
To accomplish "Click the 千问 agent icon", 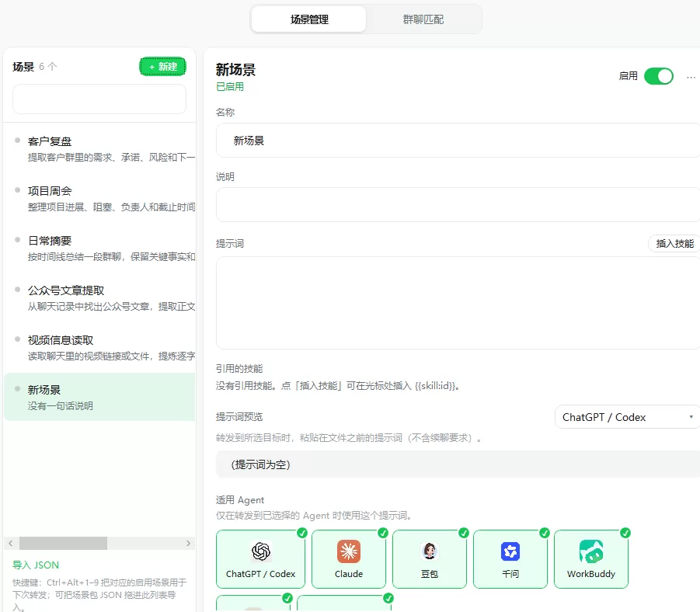I will (510, 551).
